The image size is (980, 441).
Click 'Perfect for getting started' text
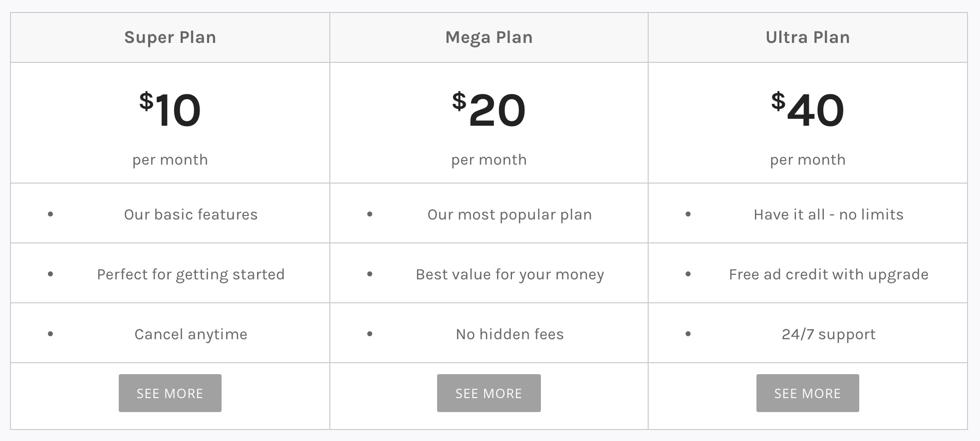tap(191, 274)
